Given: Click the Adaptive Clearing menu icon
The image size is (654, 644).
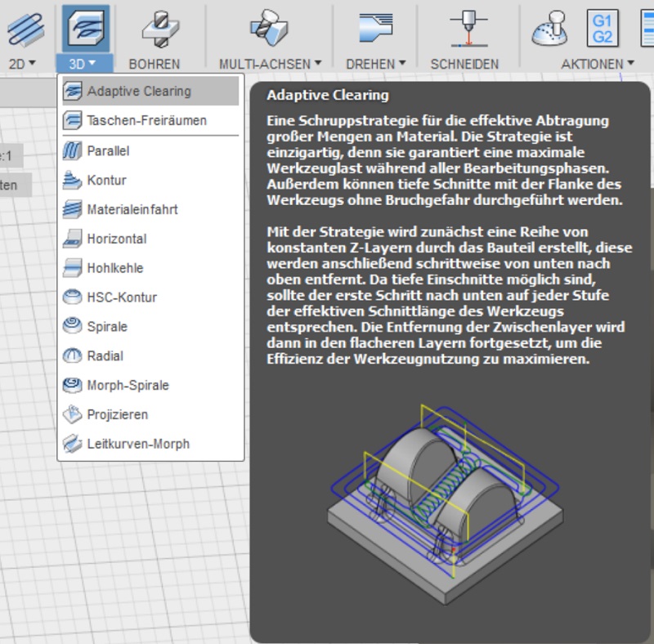Looking at the screenshot, I should (x=72, y=91).
